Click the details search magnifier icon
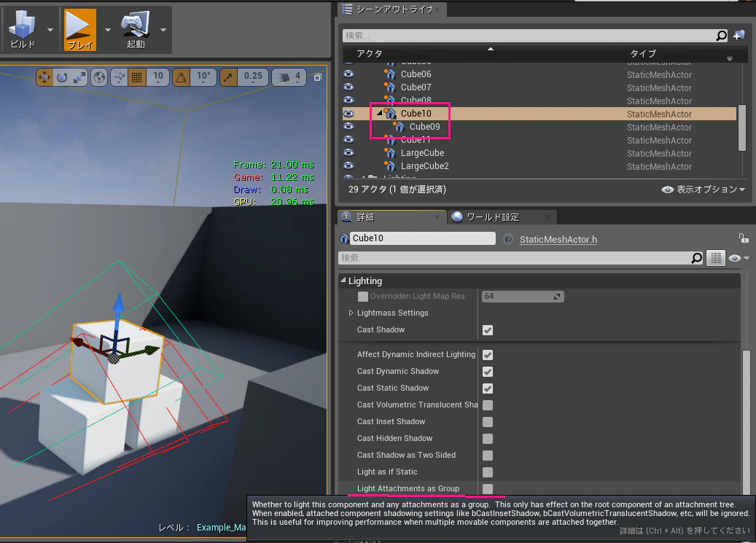The image size is (756, 543). 696,258
